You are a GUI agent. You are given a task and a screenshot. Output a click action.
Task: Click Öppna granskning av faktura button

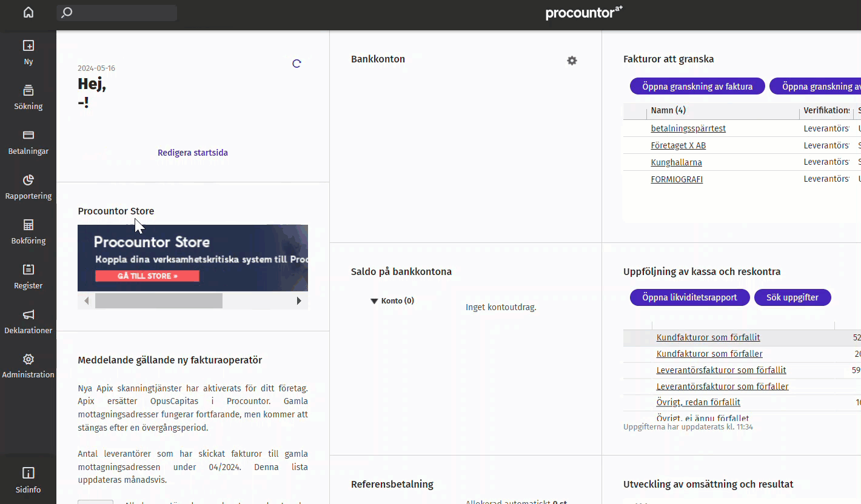pyautogui.click(x=697, y=86)
